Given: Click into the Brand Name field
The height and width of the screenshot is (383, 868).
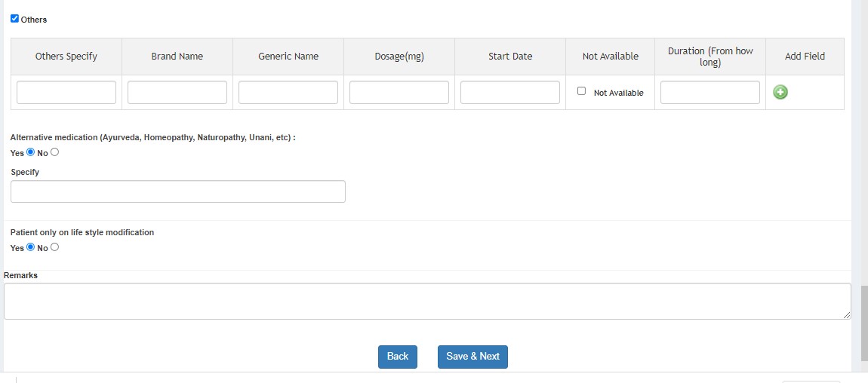Looking at the screenshot, I should click(177, 93).
